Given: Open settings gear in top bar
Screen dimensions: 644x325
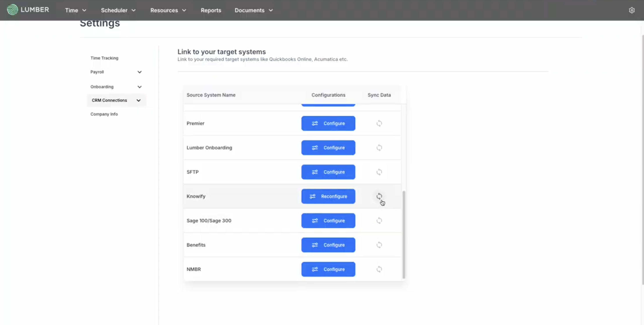Looking at the screenshot, I should tap(631, 10).
